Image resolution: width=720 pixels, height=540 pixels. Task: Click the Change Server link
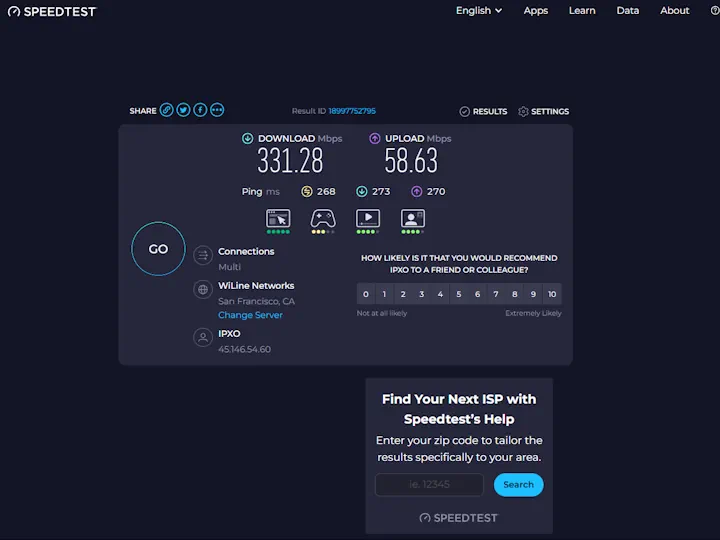(x=250, y=315)
